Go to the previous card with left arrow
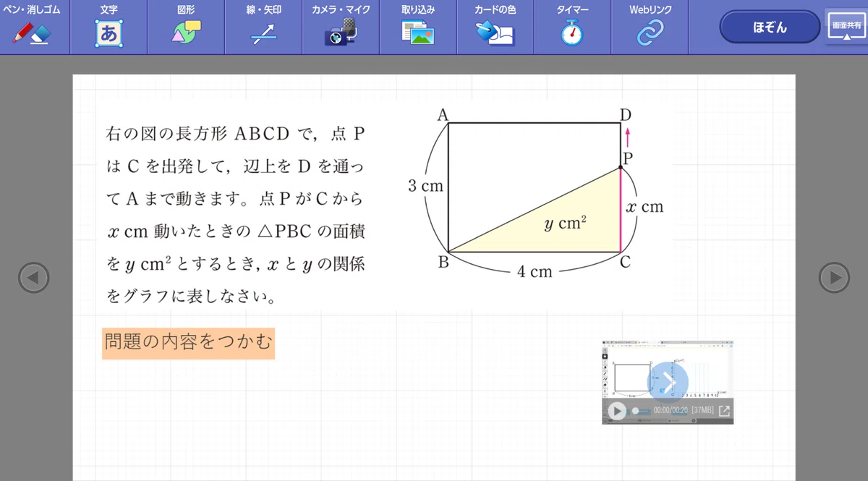 click(x=33, y=277)
